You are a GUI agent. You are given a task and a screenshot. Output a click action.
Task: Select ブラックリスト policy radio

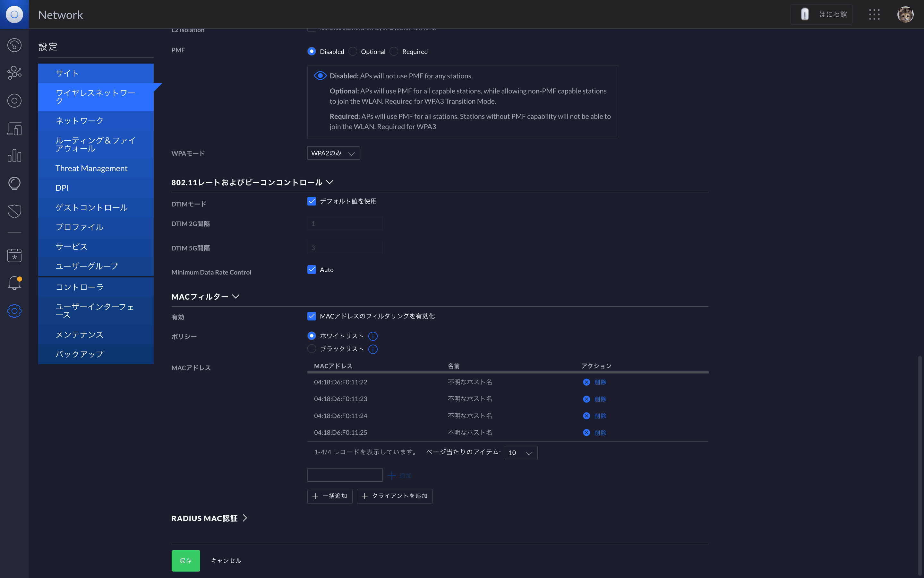coord(312,349)
